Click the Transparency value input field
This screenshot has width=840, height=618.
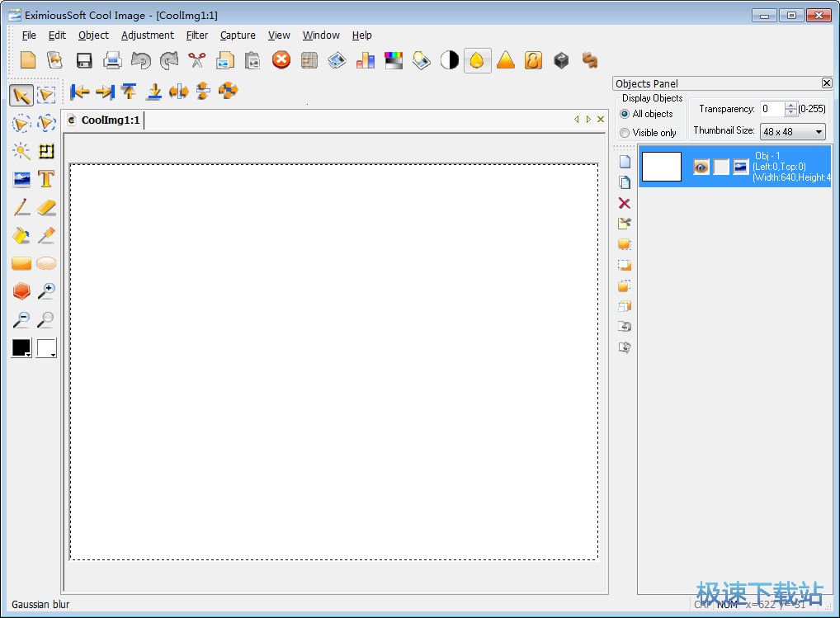point(772,109)
